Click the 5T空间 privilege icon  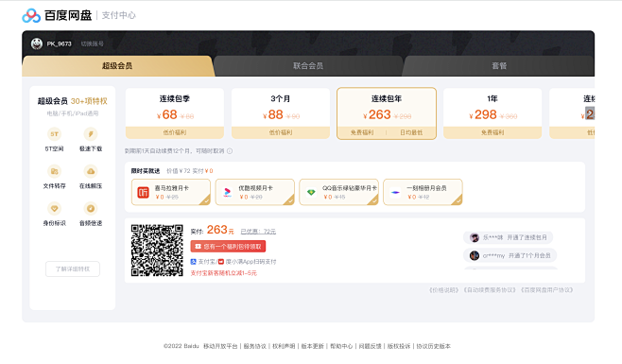pos(54,134)
